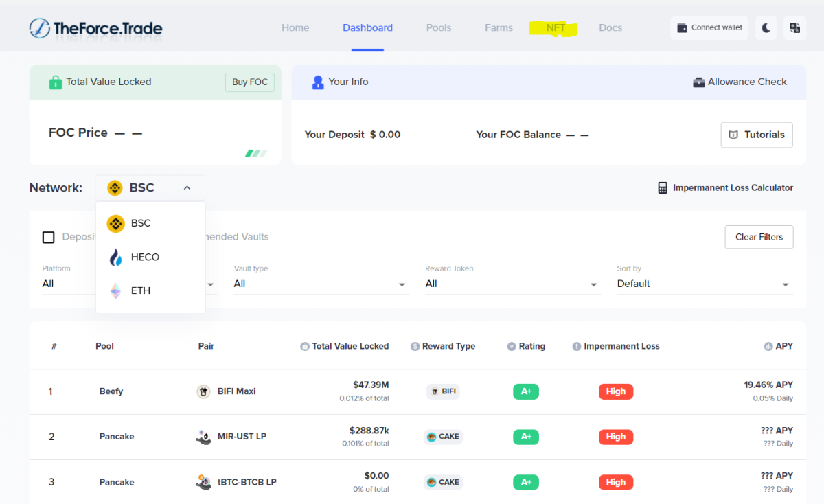Viewport: 824px width, 504px height.
Task: Click the Allowance Check briefcase icon
Action: coord(699,82)
